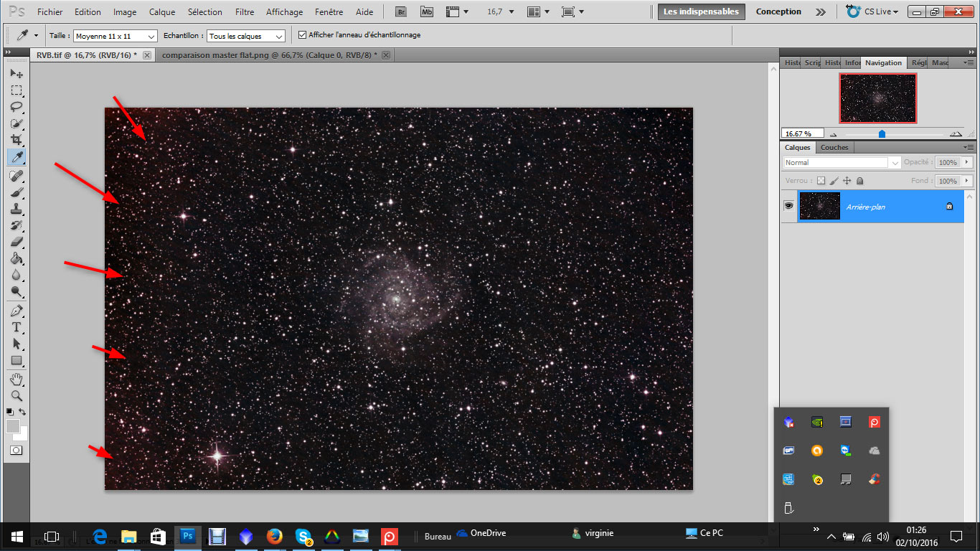This screenshot has width=980, height=551.
Task: Click the Navigation panel zoom slider handle
Action: point(882,133)
